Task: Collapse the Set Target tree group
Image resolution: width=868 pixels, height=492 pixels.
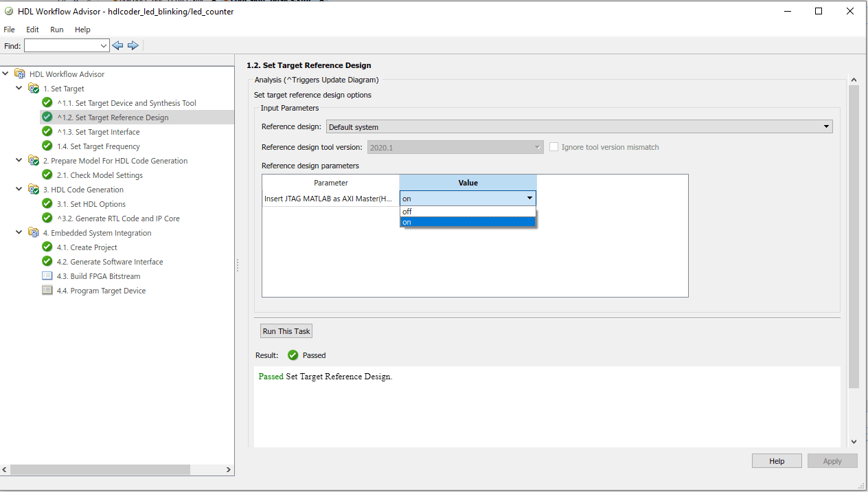Action: (19, 89)
